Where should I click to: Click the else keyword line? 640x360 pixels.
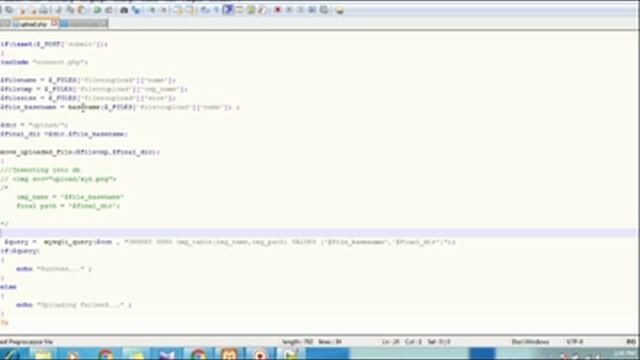click(8, 287)
